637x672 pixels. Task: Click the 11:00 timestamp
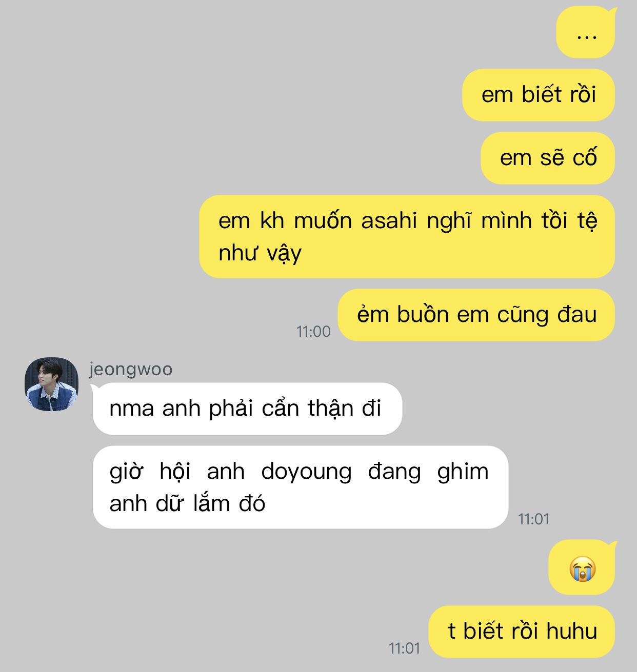pyautogui.click(x=313, y=331)
